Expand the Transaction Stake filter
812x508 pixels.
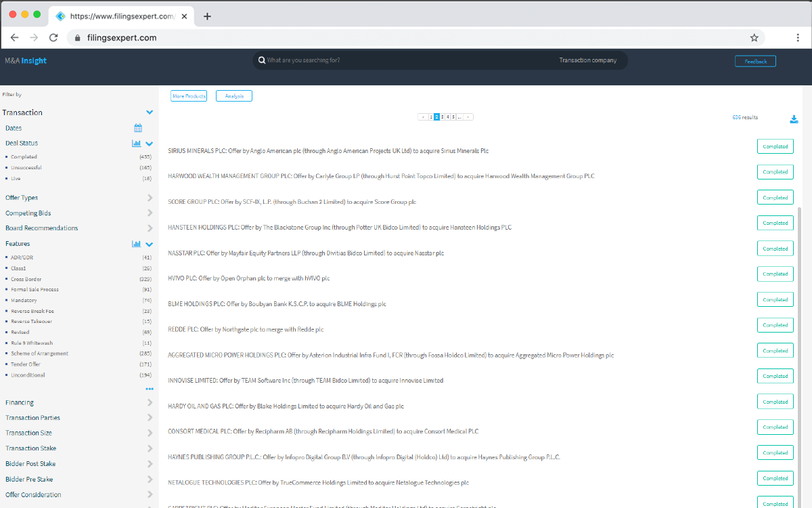150,448
